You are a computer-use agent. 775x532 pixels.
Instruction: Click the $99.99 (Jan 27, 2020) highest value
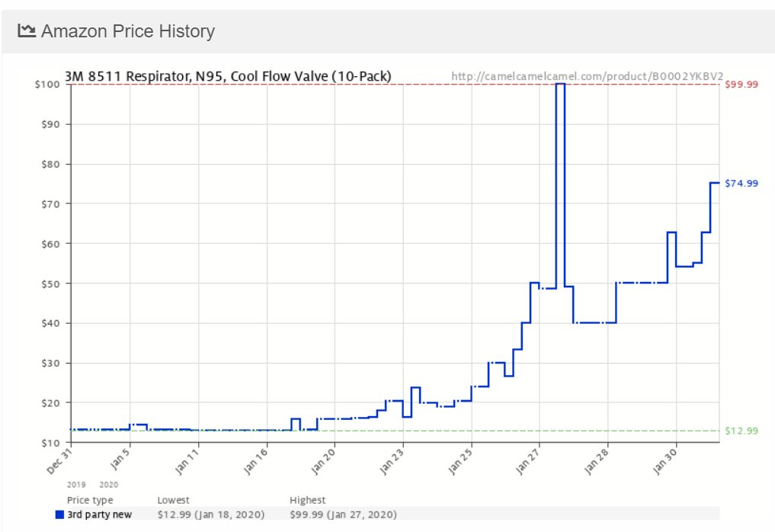point(343,514)
